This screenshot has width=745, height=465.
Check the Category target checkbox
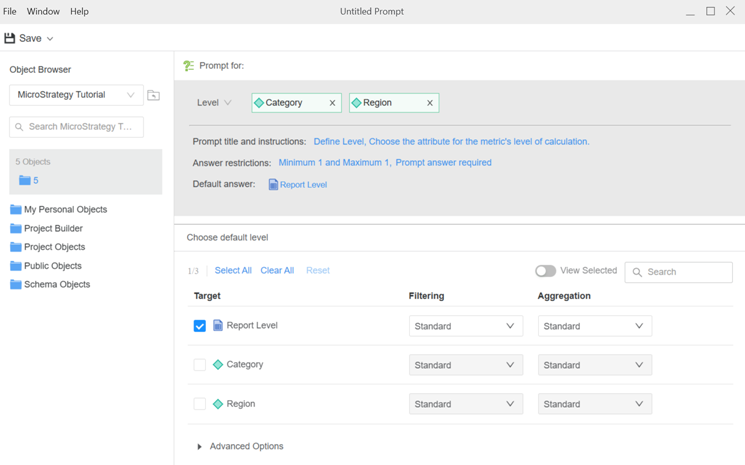pyautogui.click(x=200, y=365)
